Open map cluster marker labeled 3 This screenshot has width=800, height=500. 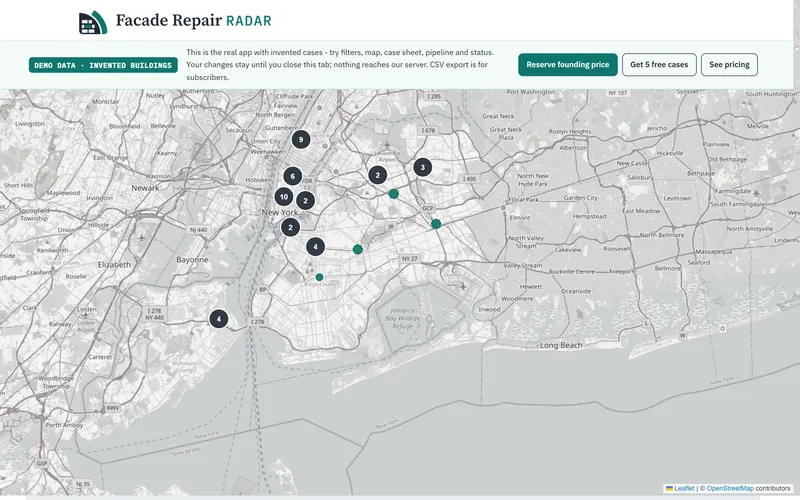(422, 167)
